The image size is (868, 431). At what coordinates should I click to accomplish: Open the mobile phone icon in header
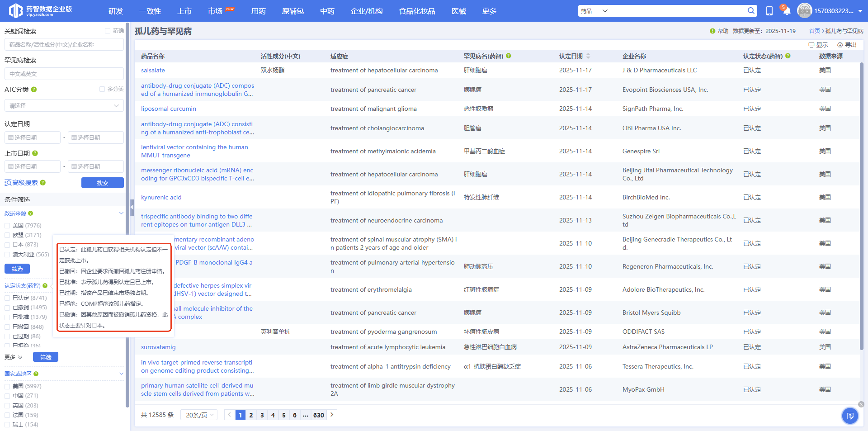[769, 11]
